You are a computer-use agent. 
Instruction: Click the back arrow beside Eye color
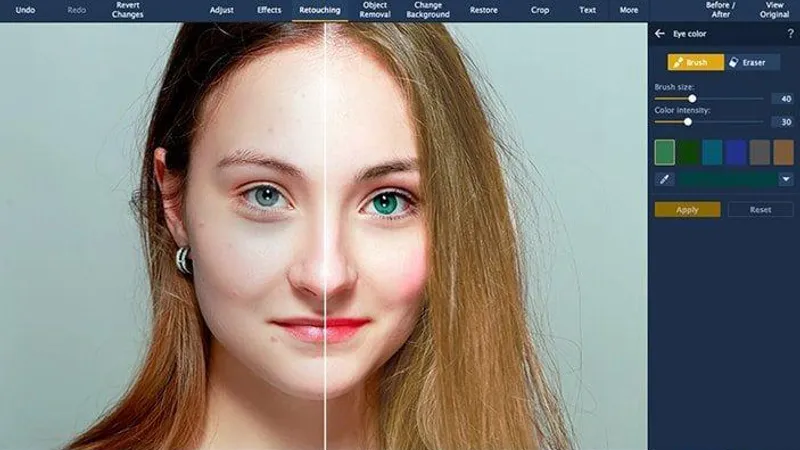point(659,33)
